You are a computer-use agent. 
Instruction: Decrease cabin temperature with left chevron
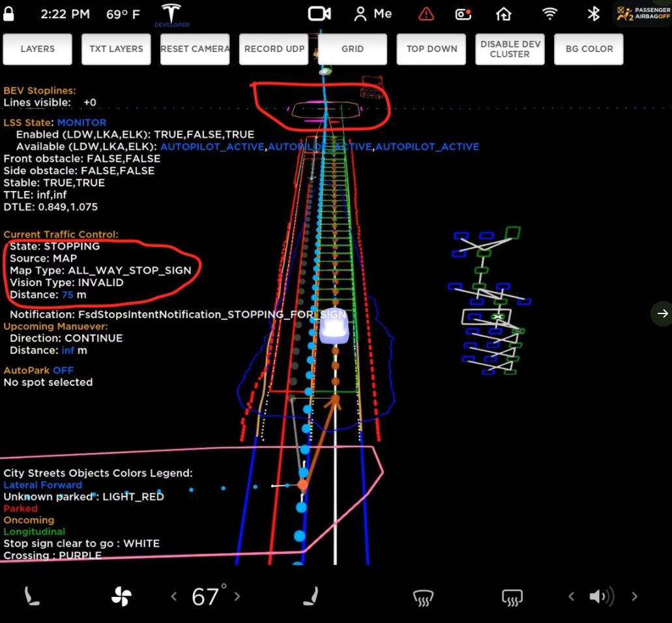pyautogui.click(x=173, y=596)
